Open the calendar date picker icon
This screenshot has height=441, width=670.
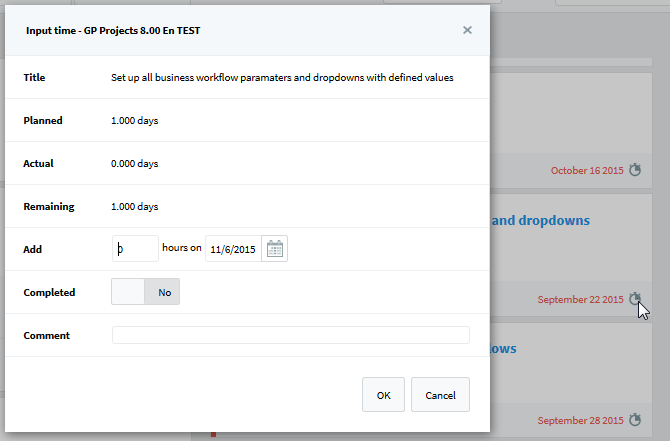coord(274,249)
